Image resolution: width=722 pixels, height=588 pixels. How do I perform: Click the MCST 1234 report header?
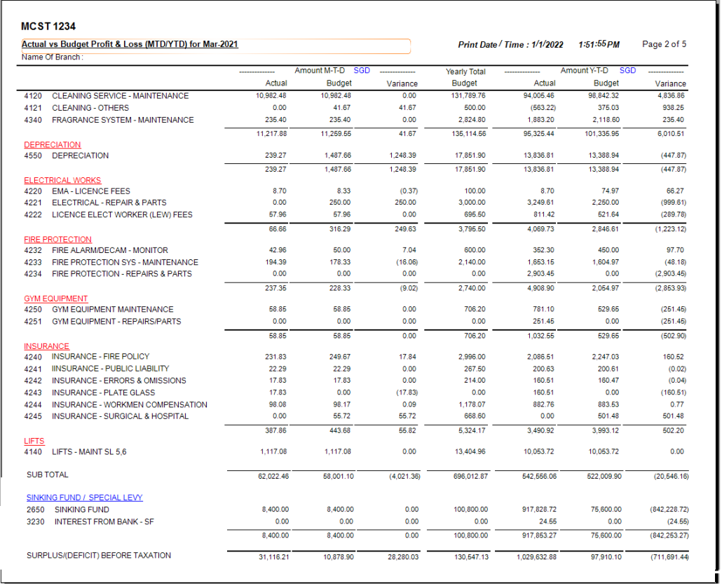click(x=49, y=27)
